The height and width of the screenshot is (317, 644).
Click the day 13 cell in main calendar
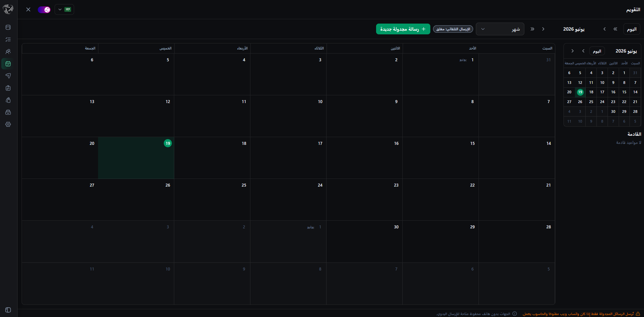(60, 116)
